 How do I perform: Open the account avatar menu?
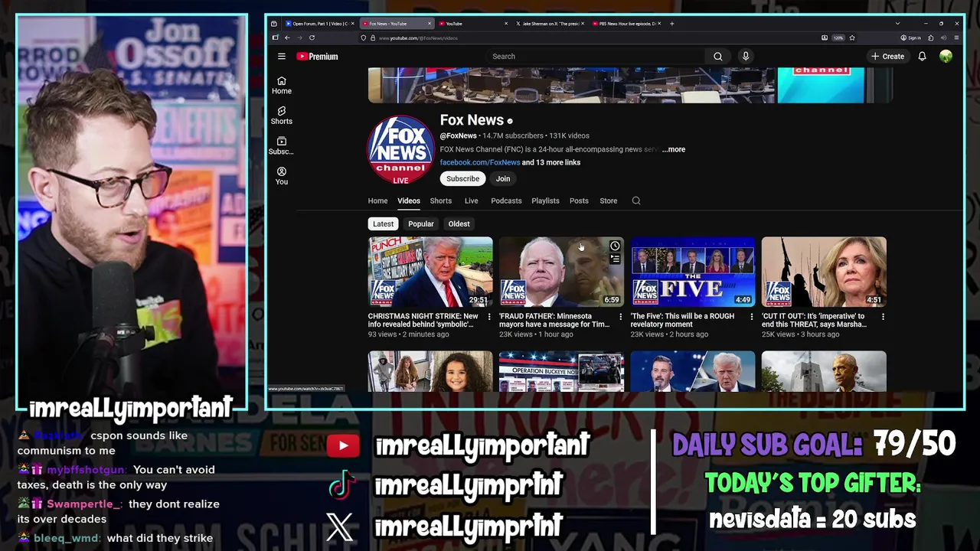point(946,57)
